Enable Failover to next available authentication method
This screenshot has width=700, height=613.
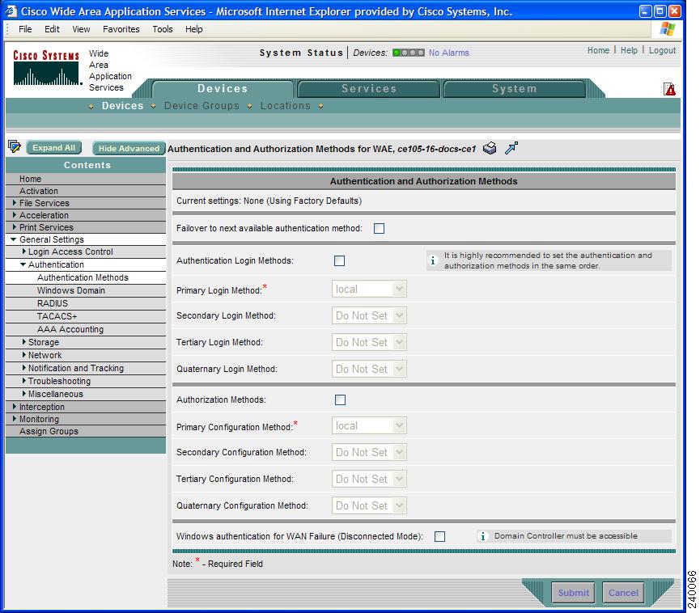tap(379, 228)
